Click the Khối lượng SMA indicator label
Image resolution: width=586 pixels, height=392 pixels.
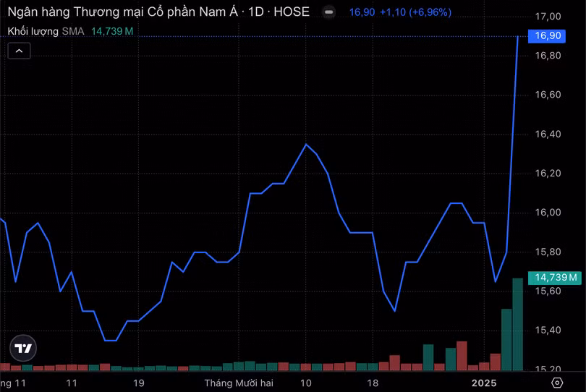pos(46,30)
